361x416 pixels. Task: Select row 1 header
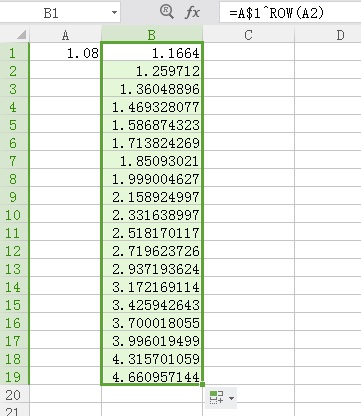click(14, 53)
